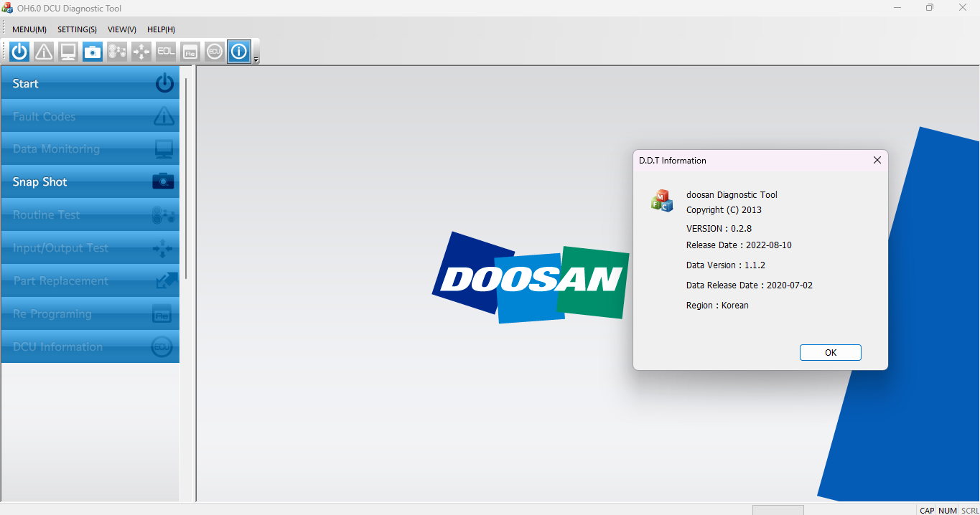Open the MENU(M) menu
This screenshot has height=515, width=980.
click(x=29, y=29)
